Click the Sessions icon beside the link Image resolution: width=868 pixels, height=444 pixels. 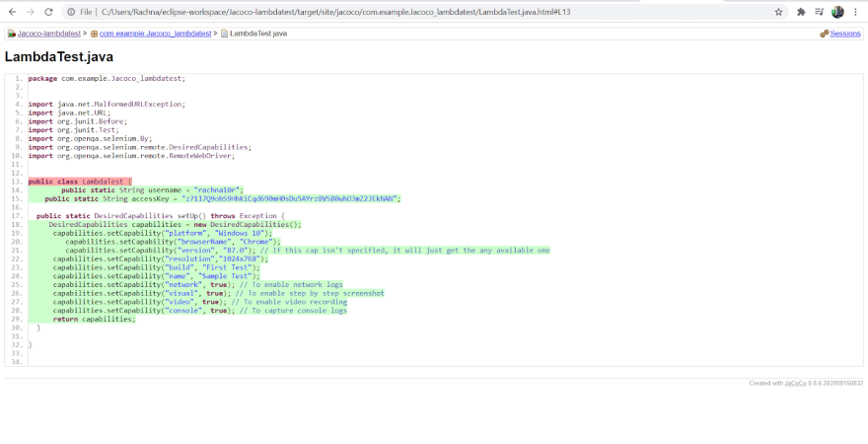pyautogui.click(x=825, y=34)
